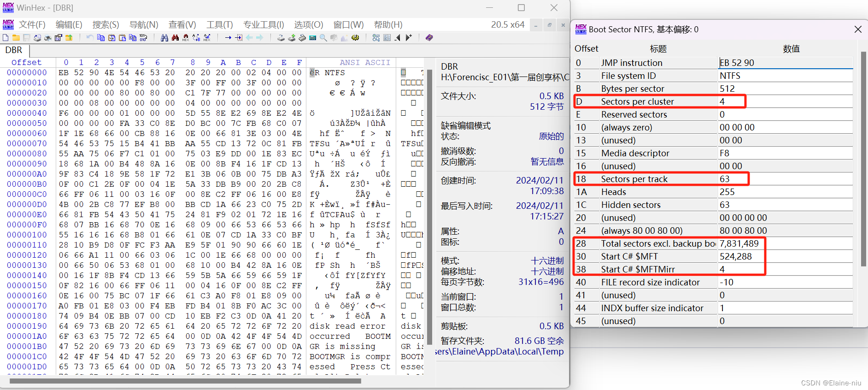Click the folder with green up-arrow icon
Image resolution: width=868 pixels, height=390 pixels.
click(69, 38)
